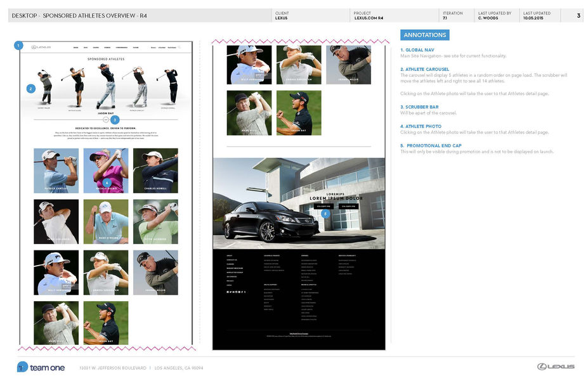Click the page number '3' in the header
This screenshot has width=588, height=383.
pyautogui.click(x=578, y=16)
